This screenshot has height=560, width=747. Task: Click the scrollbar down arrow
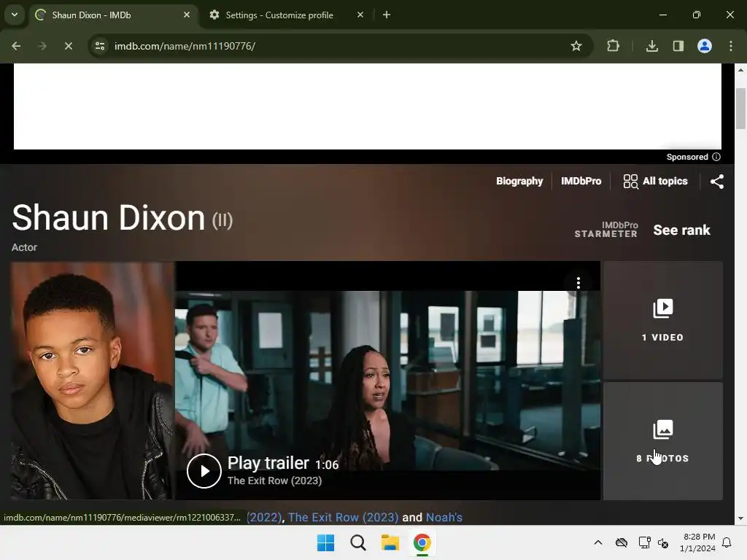point(740,518)
